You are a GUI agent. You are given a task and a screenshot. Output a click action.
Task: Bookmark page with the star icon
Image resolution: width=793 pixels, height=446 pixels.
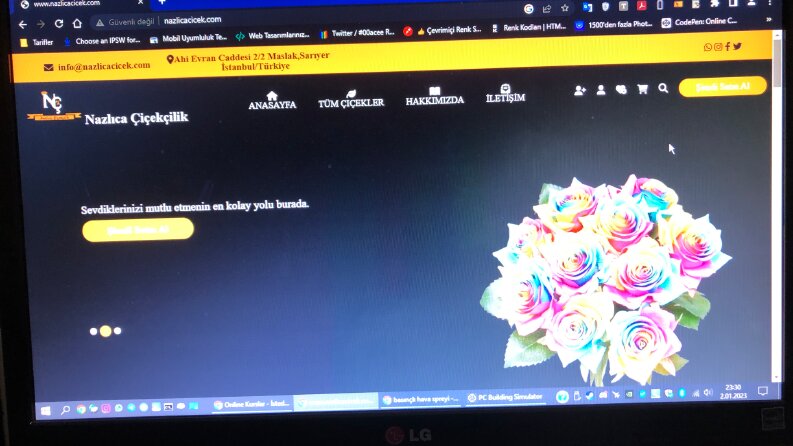coord(565,8)
